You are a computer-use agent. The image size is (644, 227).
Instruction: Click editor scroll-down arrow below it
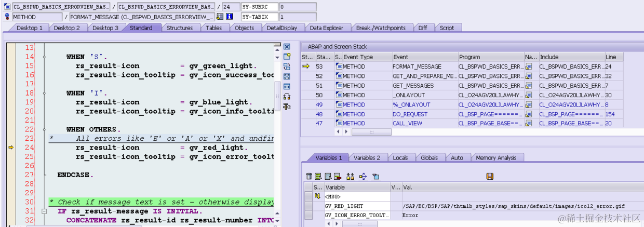coord(277,57)
